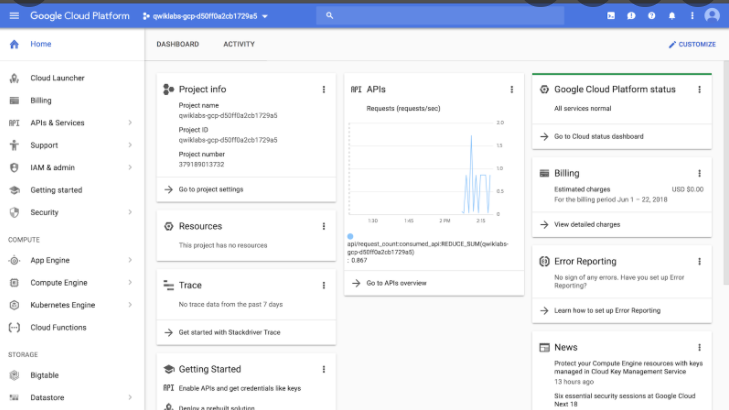Click the Cloud Launcher icon
Viewport: 729px width, 410px height.
[x=14, y=78]
